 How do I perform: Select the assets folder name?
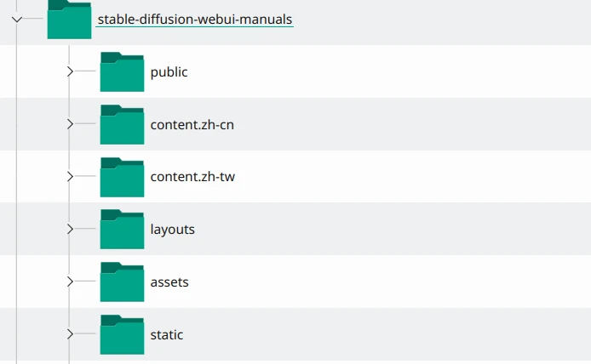pyautogui.click(x=169, y=282)
